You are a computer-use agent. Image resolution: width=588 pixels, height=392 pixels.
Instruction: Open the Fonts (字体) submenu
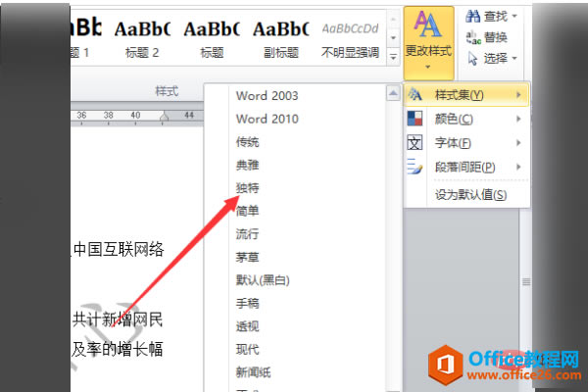466,143
